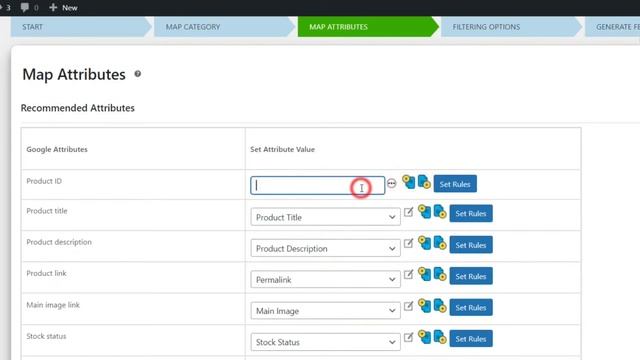Viewport: 640px width, 360px height.
Task: Click the 'Product ID' attribute label
Action: pyautogui.click(x=44, y=181)
